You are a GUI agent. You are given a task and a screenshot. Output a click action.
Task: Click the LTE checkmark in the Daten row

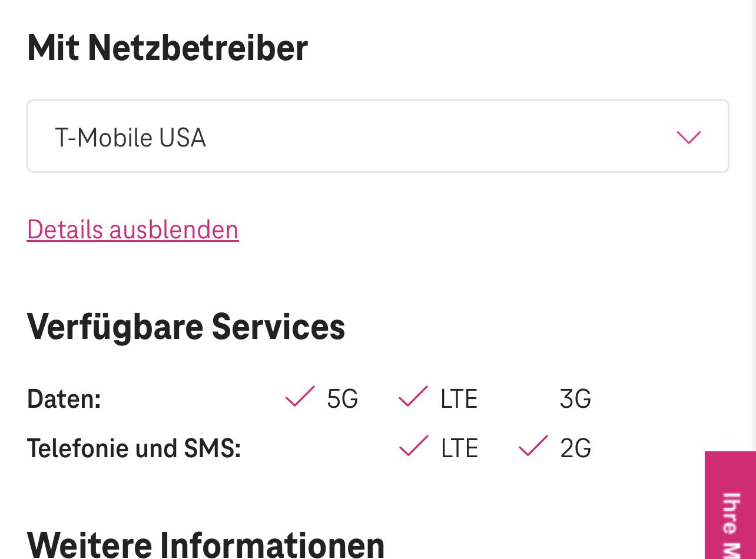click(413, 398)
